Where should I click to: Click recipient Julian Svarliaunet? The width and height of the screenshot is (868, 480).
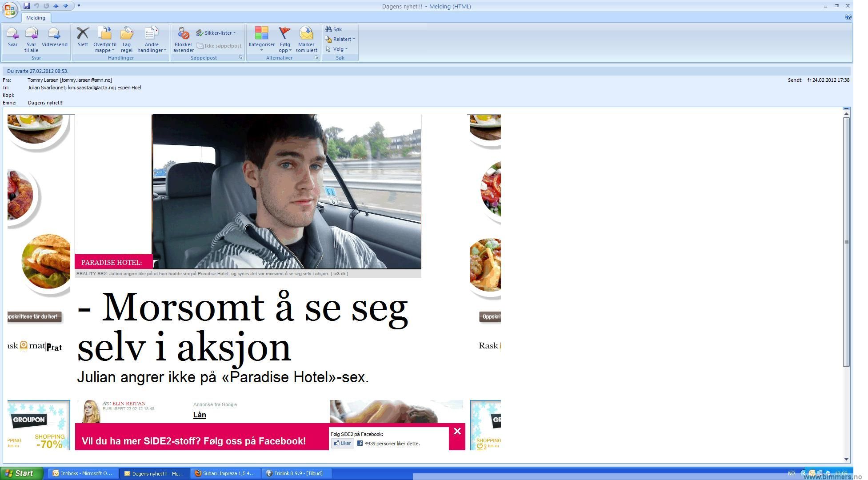click(x=47, y=88)
